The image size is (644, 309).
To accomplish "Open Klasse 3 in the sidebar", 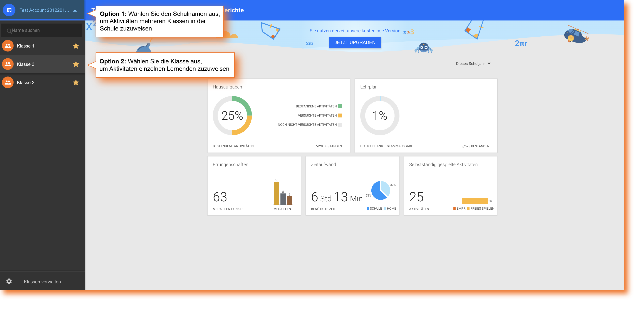I will pos(42,64).
